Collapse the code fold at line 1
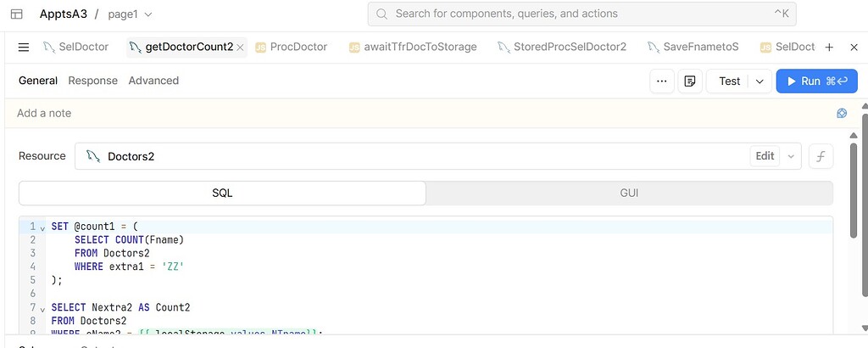 click(x=42, y=228)
